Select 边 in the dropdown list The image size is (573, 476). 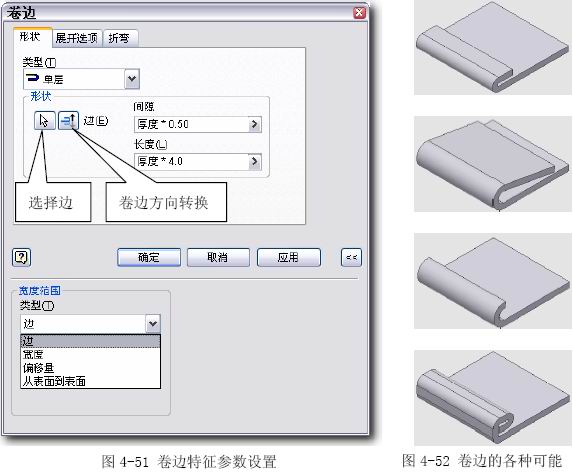click(90, 341)
